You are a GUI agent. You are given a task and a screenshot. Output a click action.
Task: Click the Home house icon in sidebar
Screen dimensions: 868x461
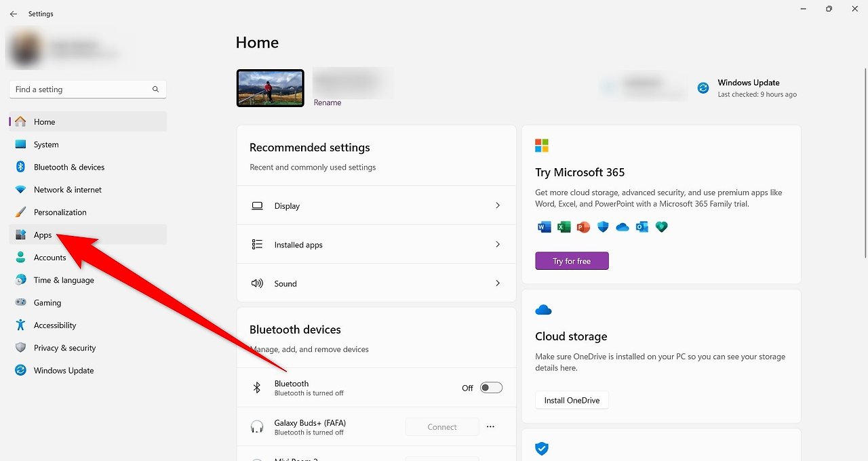(x=20, y=122)
